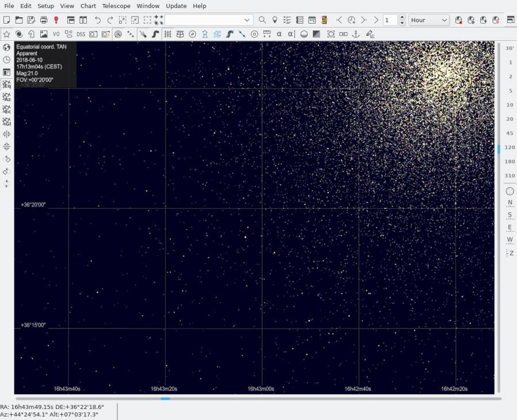Viewport: 517px width, 420px height.
Task: Flip the chart horizontally
Action: click(6, 134)
